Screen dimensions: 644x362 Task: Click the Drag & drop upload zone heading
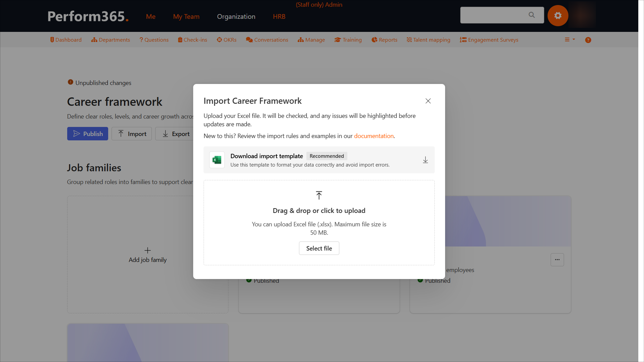point(319,211)
